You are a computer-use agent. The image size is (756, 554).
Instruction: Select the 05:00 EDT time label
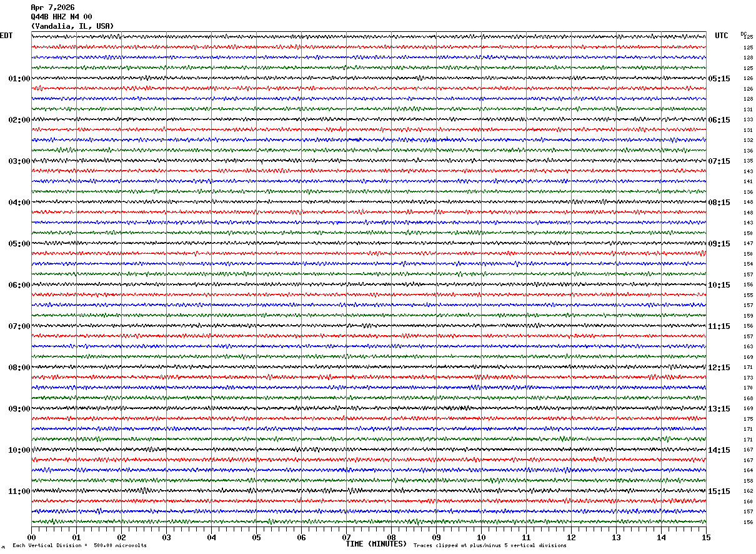click(x=19, y=244)
